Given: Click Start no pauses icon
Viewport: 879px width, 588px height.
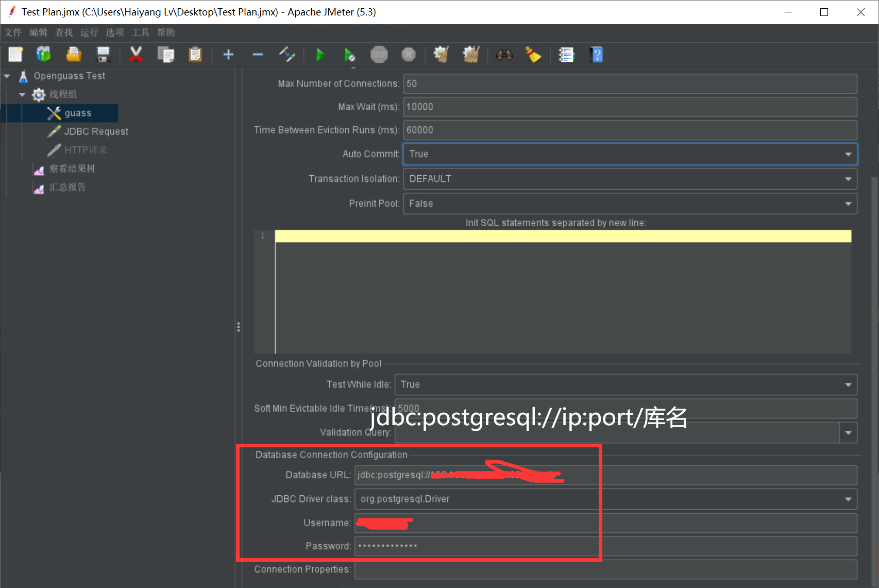Looking at the screenshot, I should pos(349,54).
